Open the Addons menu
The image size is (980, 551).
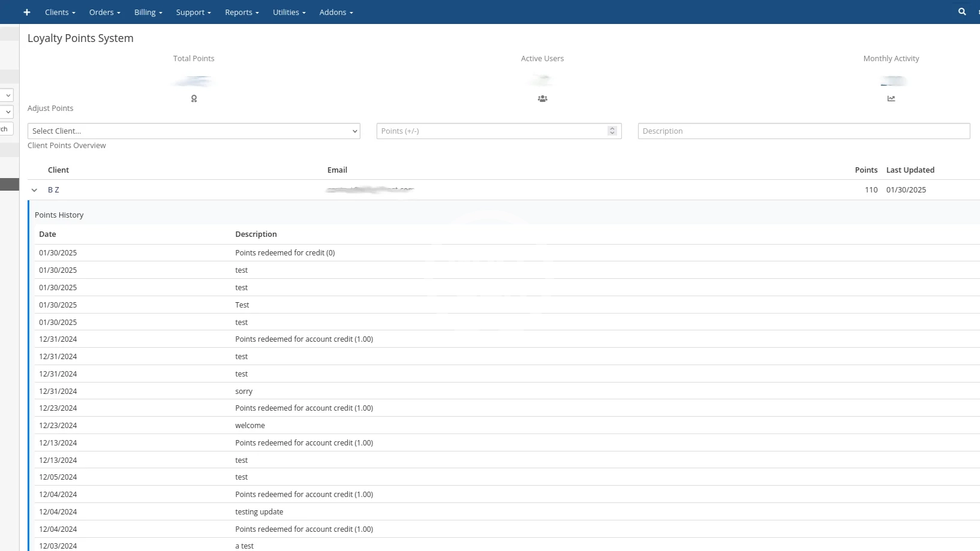(336, 12)
